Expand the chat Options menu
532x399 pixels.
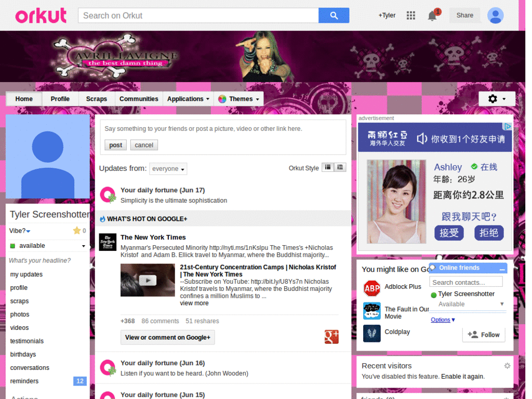(x=443, y=320)
